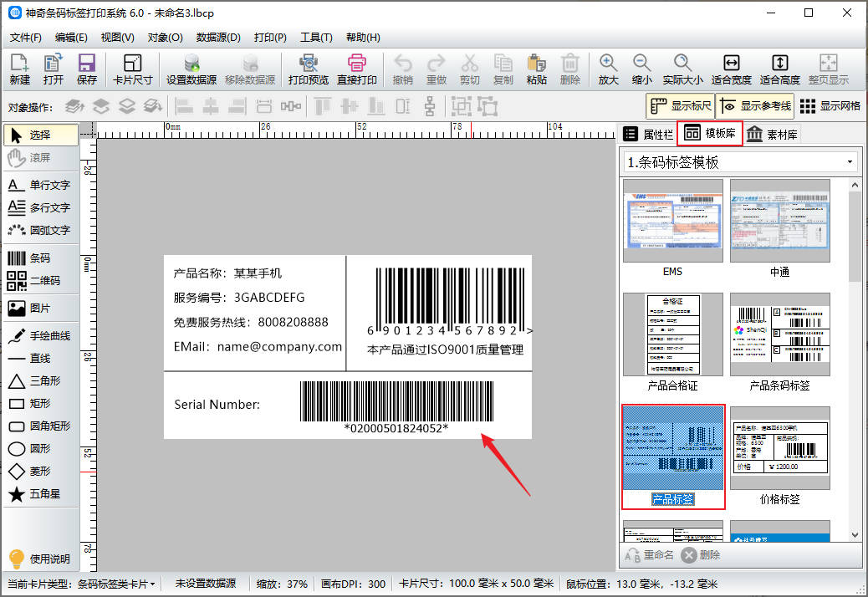The image size is (868, 597).
Task: Open 使用说明 usage instructions
Action: [x=40, y=559]
